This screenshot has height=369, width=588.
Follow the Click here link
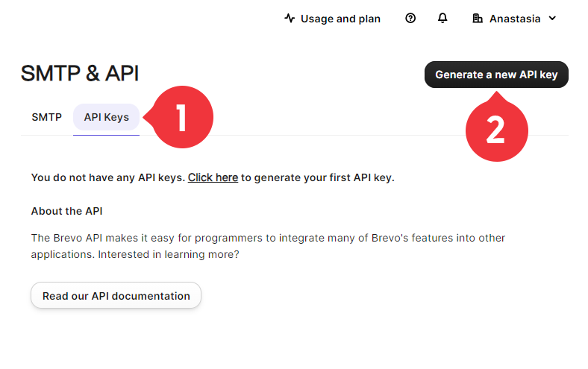[x=213, y=177]
